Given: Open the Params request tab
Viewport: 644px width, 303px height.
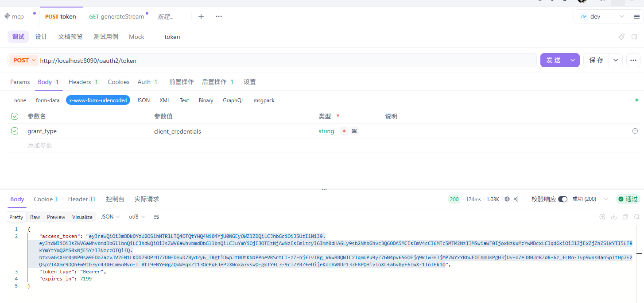Looking at the screenshot, I should pyautogui.click(x=20, y=82).
